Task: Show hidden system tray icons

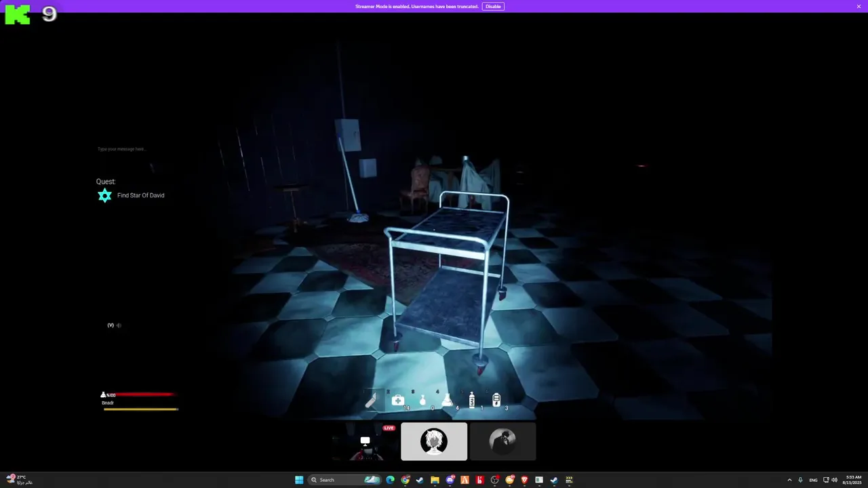Action: (x=789, y=480)
